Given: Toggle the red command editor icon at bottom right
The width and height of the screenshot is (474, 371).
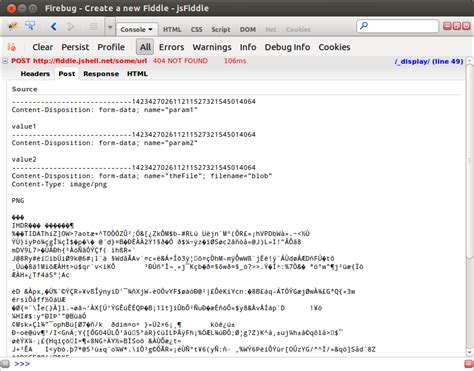Looking at the screenshot, I should pyautogui.click(x=469, y=364).
